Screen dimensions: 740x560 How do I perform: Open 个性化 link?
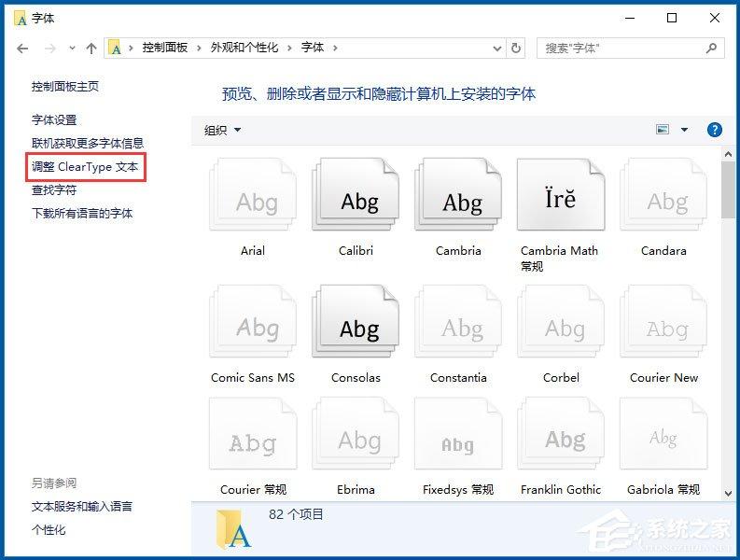point(49,530)
